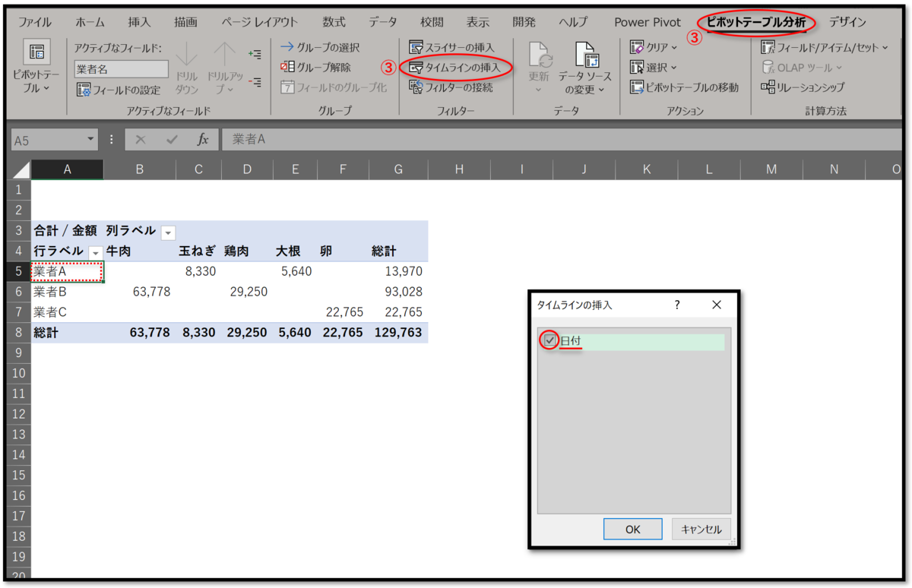The height and width of the screenshot is (588, 912).
Task: Click OK in the timeline dialog
Action: click(x=633, y=530)
